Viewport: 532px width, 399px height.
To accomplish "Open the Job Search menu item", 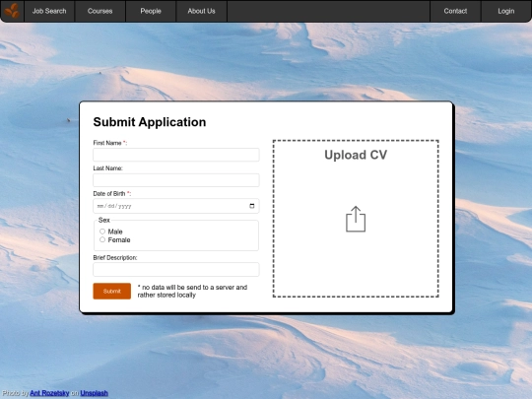I will [x=49, y=11].
